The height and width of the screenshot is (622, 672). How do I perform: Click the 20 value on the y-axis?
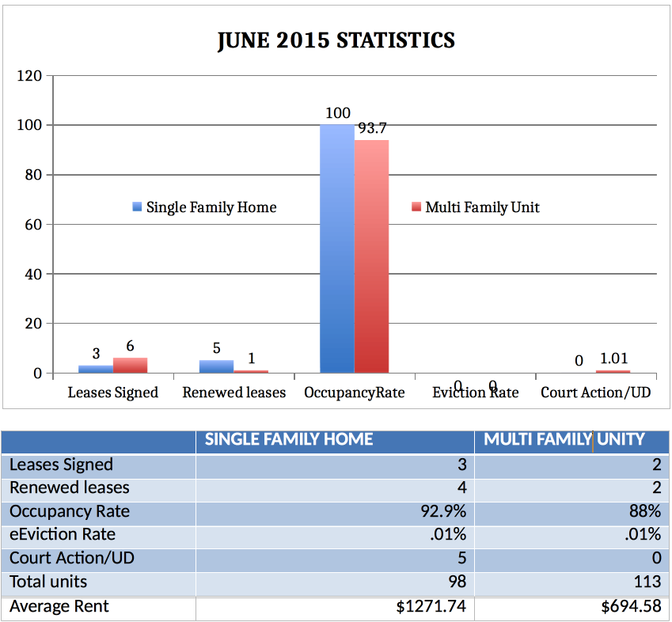(33, 324)
